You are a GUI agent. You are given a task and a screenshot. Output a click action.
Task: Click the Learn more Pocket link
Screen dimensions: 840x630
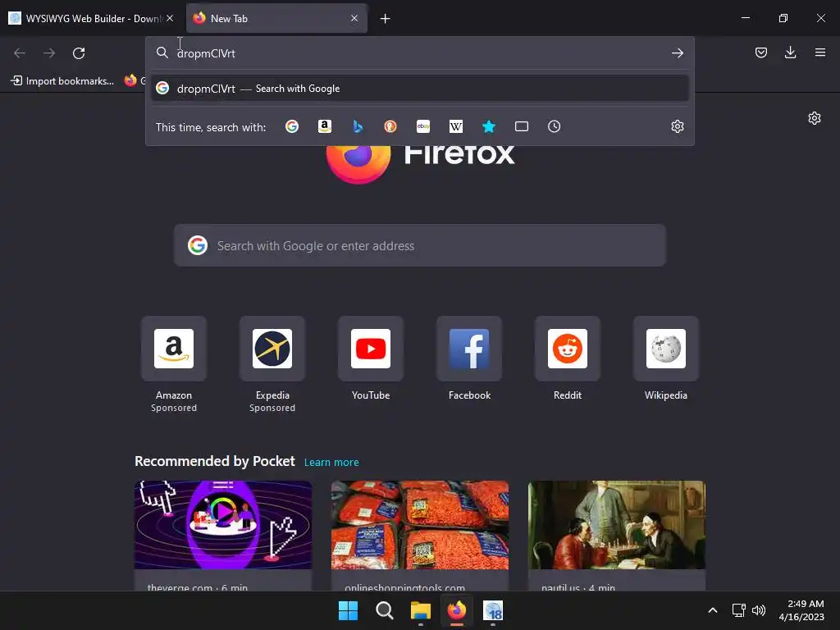coord(331,463)
